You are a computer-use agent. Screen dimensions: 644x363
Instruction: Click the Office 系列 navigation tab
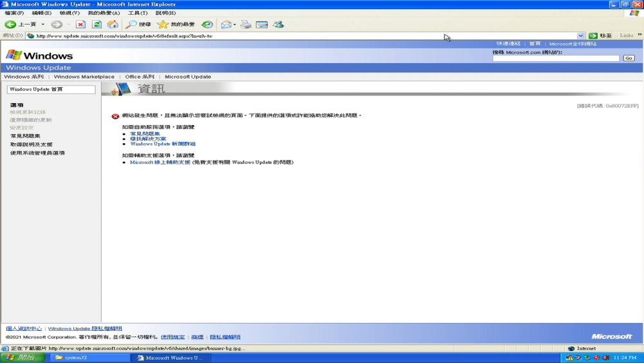click(140, 77)
